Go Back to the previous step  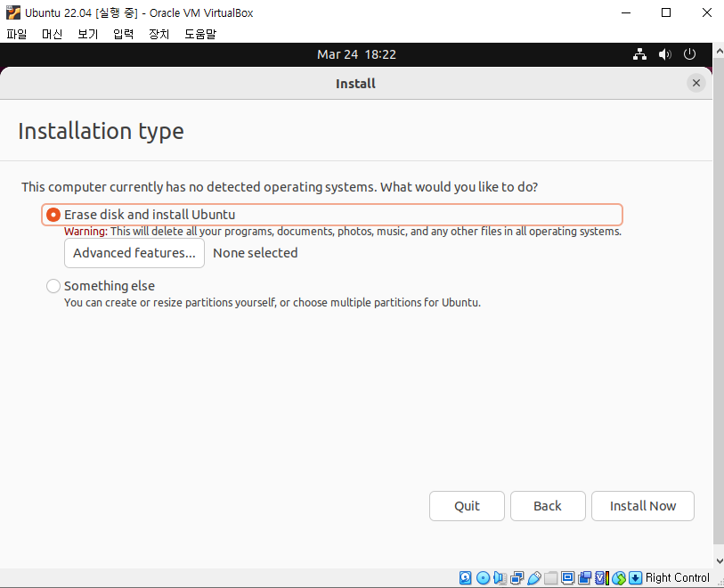coord(548,506)
